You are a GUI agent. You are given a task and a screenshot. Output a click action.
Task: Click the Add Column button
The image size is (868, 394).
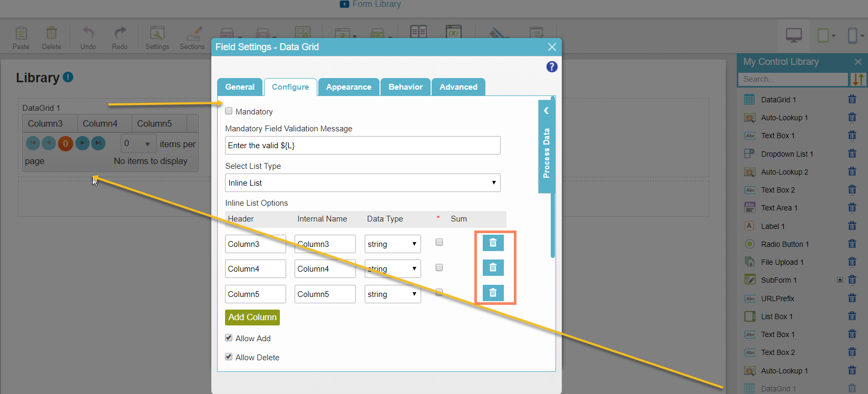coord(252,317)
